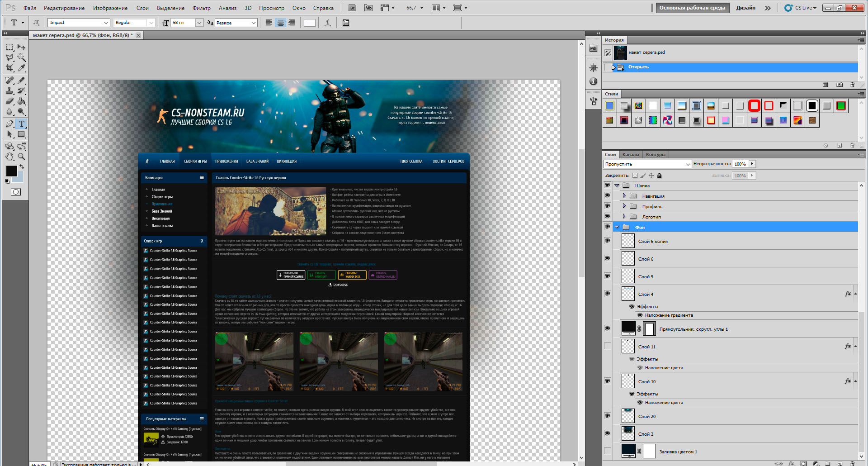Expand the Навигация layer group
Screen dimensions: 868x466
tap(624, 195)
